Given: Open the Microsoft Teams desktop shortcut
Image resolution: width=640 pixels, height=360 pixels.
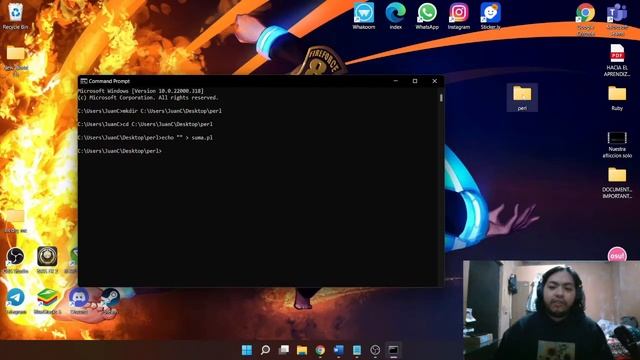Looking at the screenshot, I should click(617, 19).
